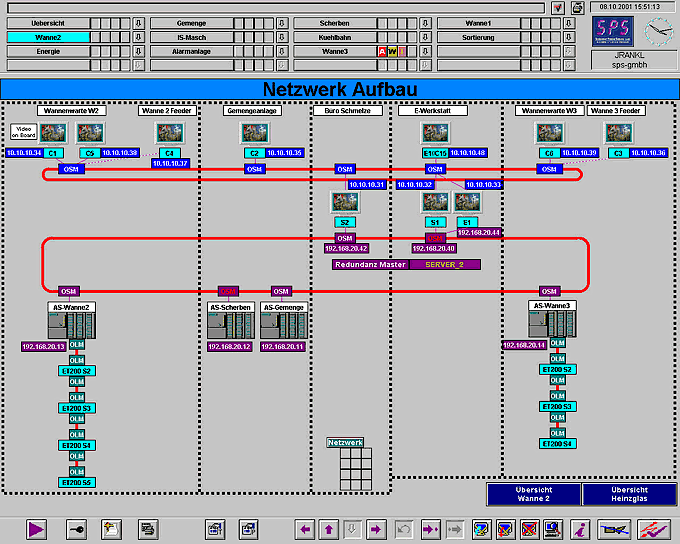Expand the arrow next to Gemenge
The width and height of the screenshot is (680, 544).
click(282, 23)
